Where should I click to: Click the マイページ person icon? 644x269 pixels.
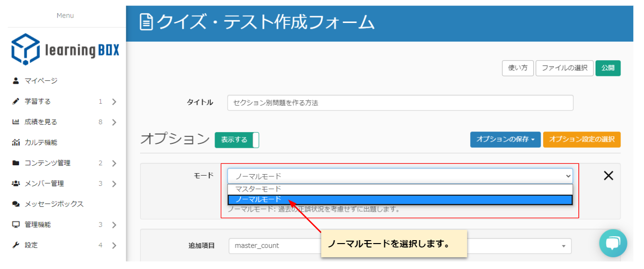click(16, 81)
